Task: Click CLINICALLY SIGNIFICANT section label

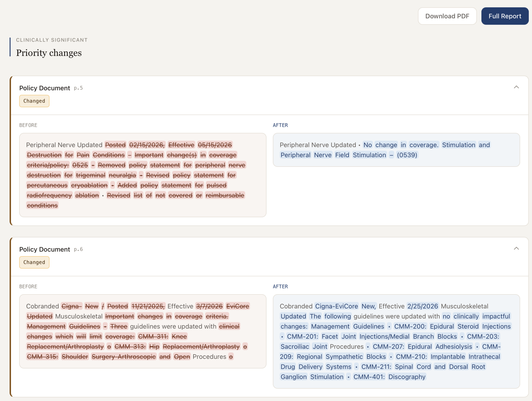Action: tap(52, 40)
